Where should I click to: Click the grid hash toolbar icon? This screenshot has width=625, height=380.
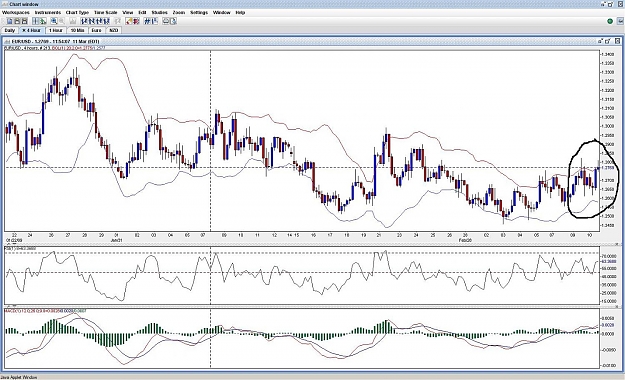[x=147, y=21]
